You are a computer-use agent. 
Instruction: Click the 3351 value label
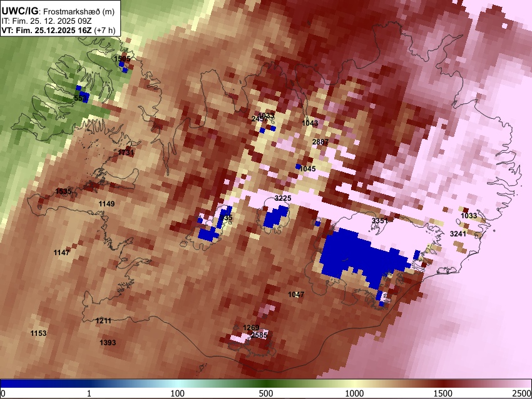380,221
